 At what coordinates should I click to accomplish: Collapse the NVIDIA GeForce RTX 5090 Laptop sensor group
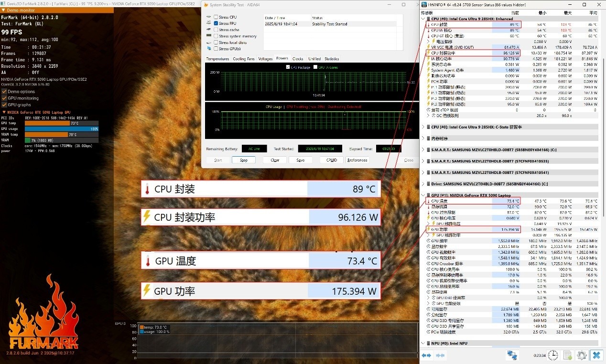tap(423, 195)
